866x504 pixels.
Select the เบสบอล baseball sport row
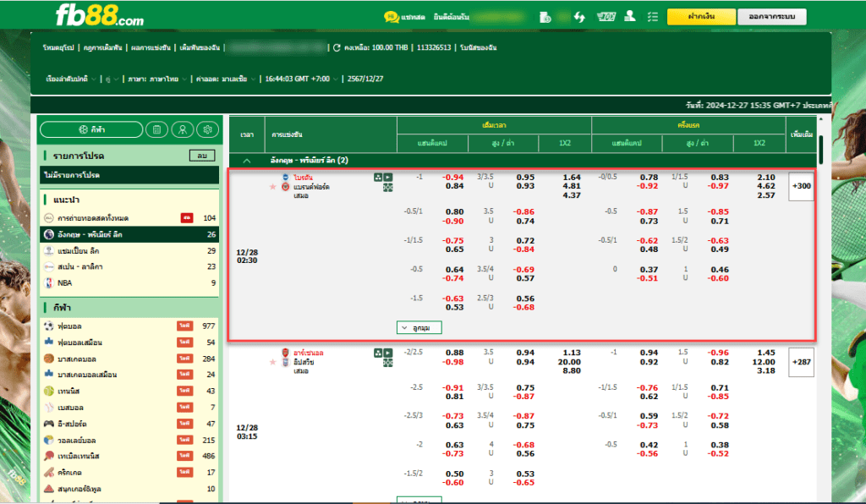click(129, 408)
